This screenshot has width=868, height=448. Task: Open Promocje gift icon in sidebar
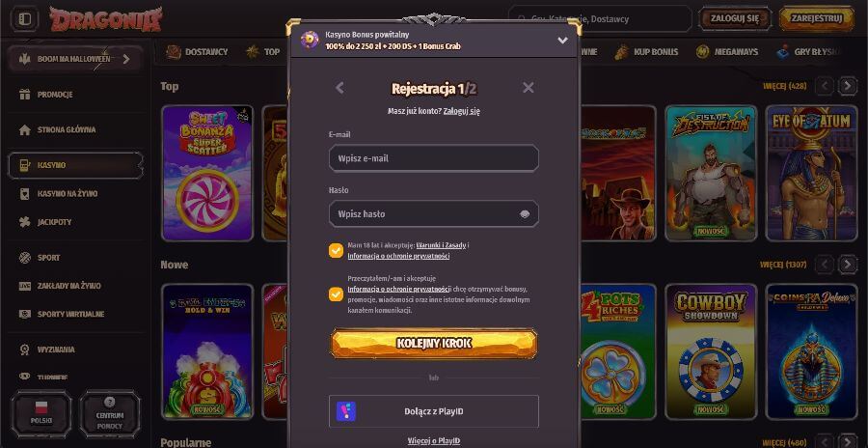24,95
